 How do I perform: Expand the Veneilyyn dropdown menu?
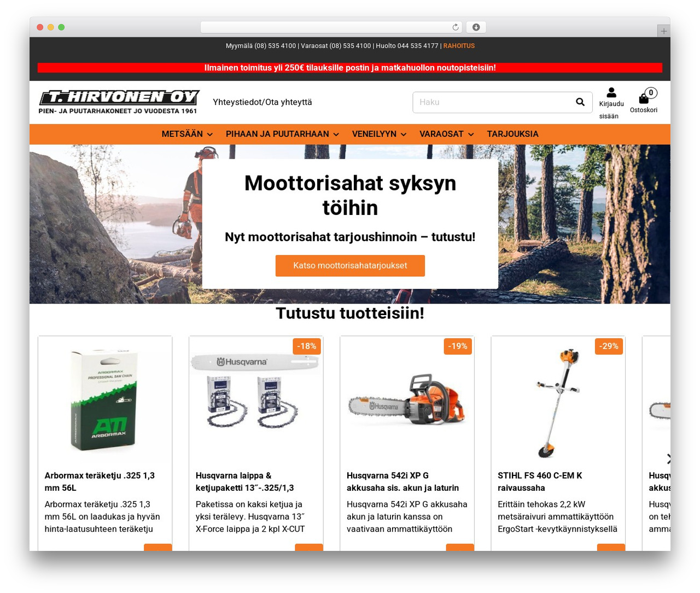point(379,134)
